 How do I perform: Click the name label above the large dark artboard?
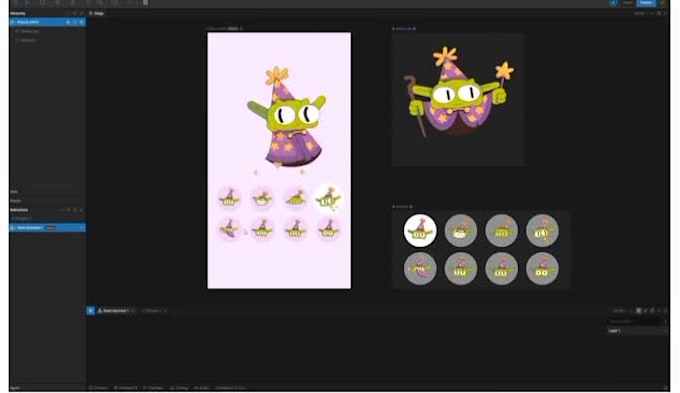pos(403,29)
